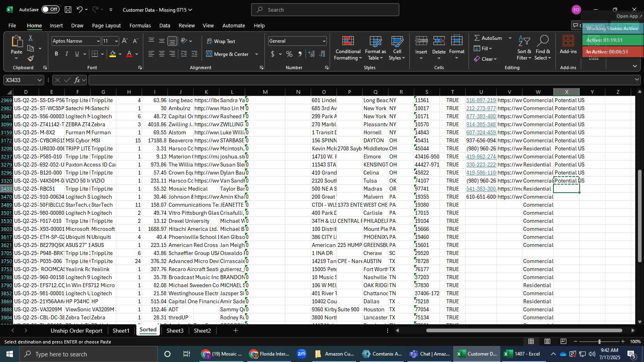
Task: Open Format as Table gallery
Action: pos(375,48)
